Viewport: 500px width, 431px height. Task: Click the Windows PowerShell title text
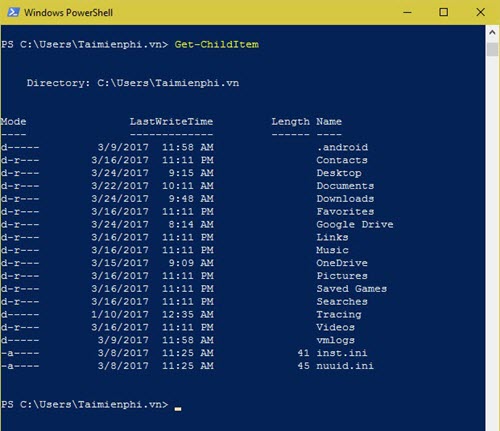coord(68,13)
